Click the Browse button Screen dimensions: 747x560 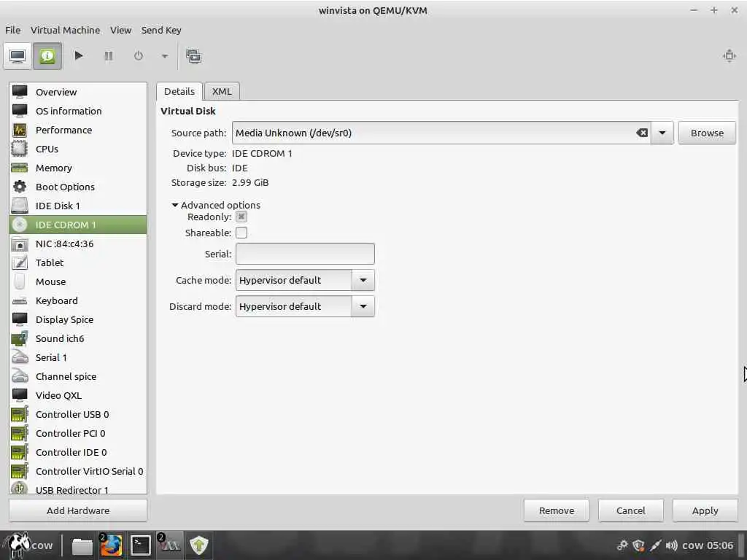[707, 133]
